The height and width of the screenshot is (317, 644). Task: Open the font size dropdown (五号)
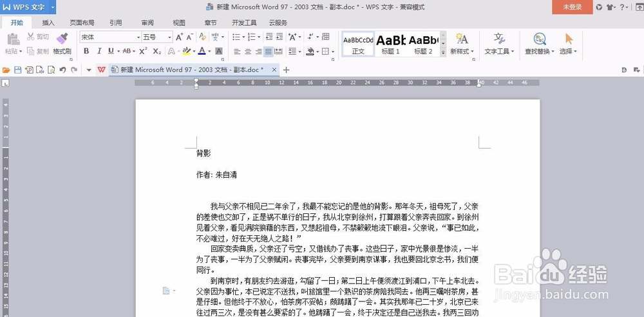[169, 37]
